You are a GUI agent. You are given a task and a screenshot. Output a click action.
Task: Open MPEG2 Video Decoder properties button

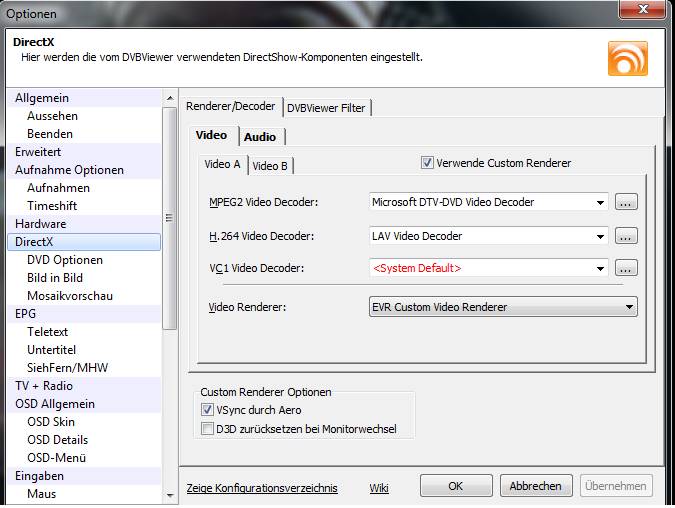point(626,202)
